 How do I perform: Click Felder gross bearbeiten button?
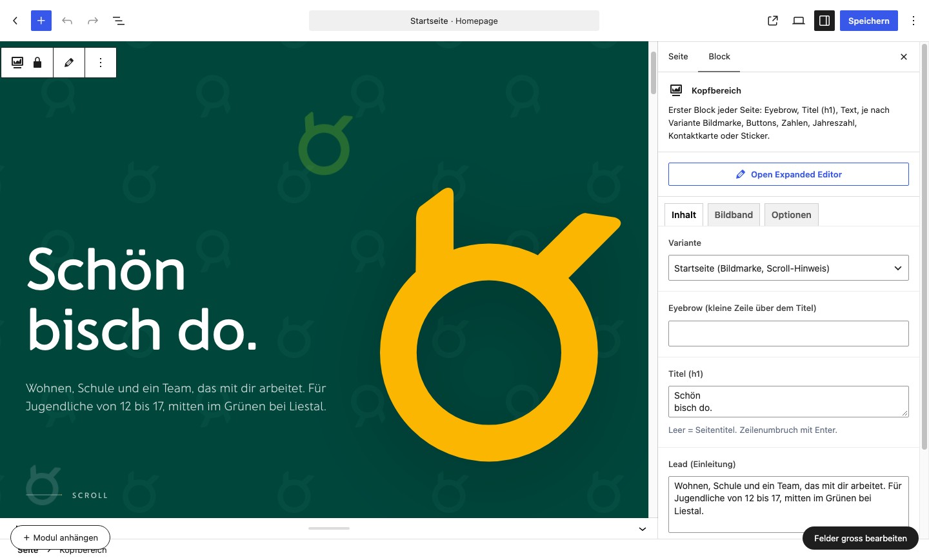point(861,538)
